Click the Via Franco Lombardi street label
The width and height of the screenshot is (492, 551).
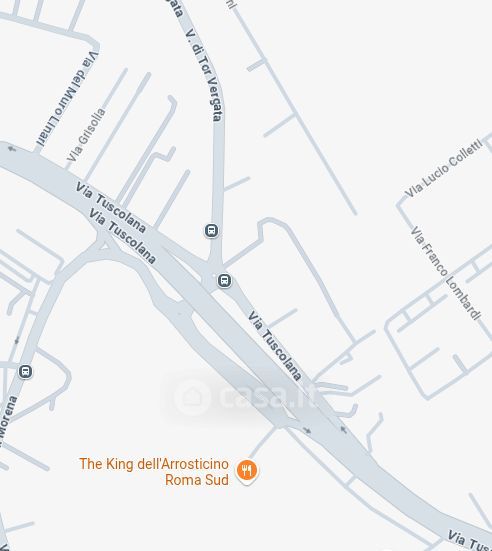click(446, 273)
